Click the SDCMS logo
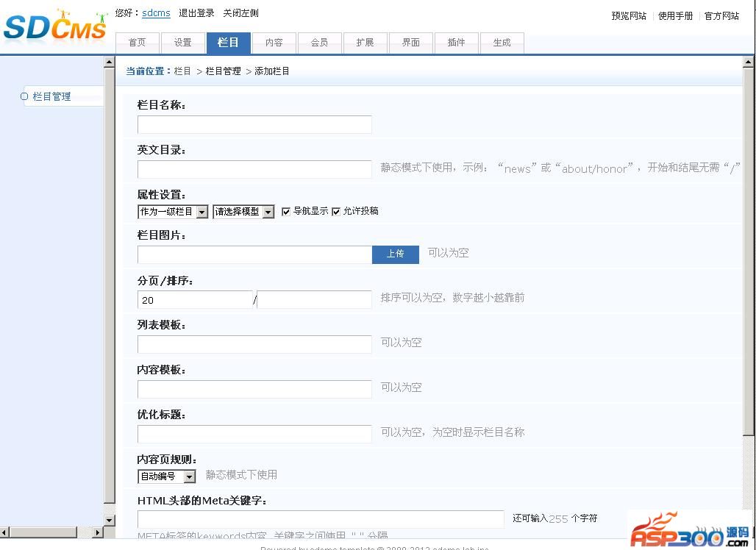Screen dimensions: 756x550 55,26
